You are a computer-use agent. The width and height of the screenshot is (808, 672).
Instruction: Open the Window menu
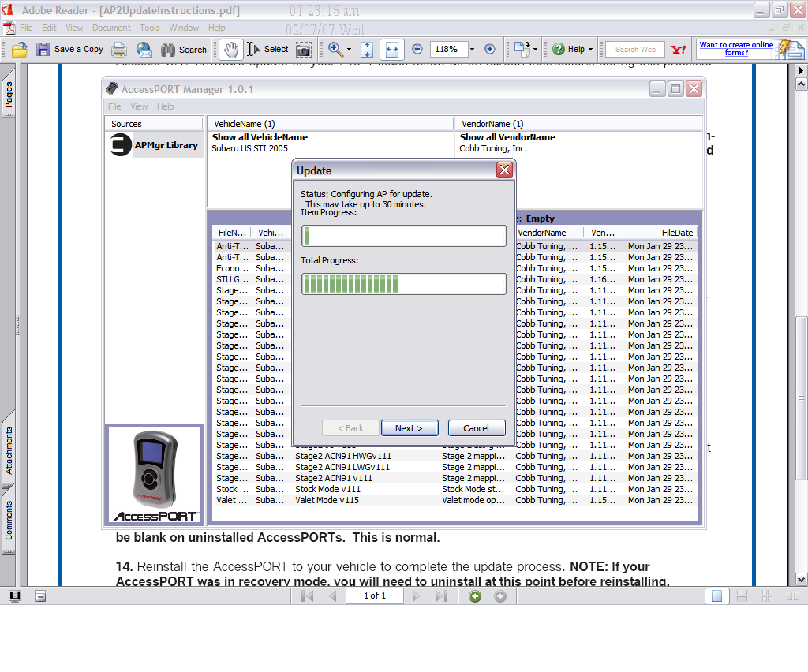184,28
